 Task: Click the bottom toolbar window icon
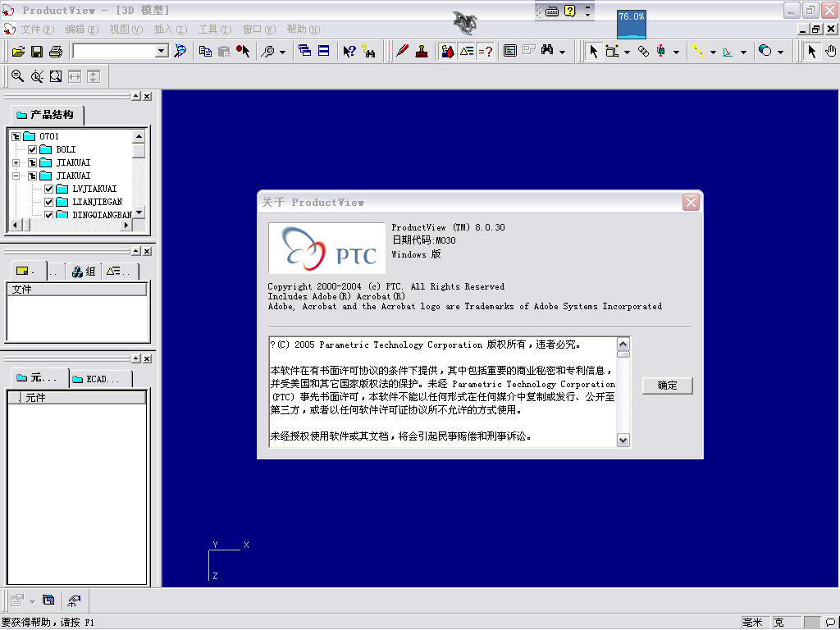click(x=48, y=600)
